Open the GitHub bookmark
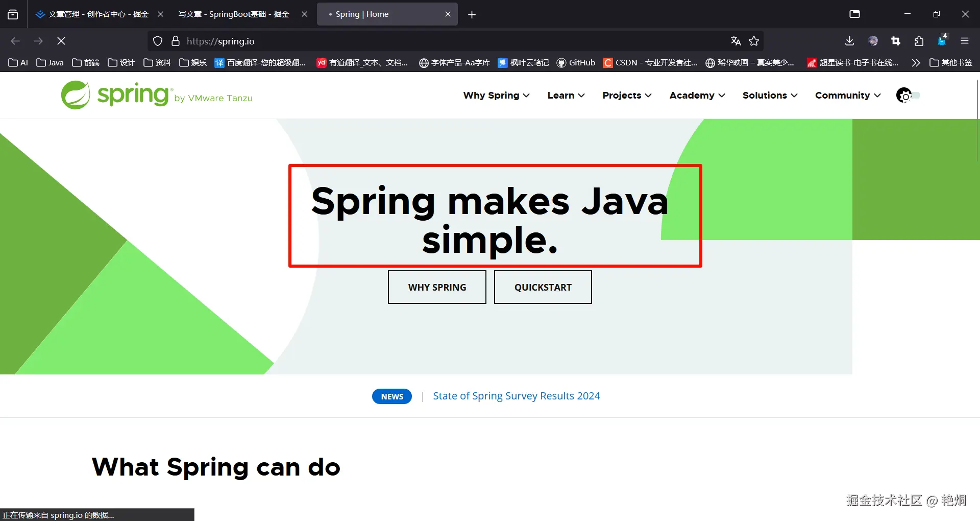Image resolution: width=980 pixels, height=521 pixels. coord(576,63)
